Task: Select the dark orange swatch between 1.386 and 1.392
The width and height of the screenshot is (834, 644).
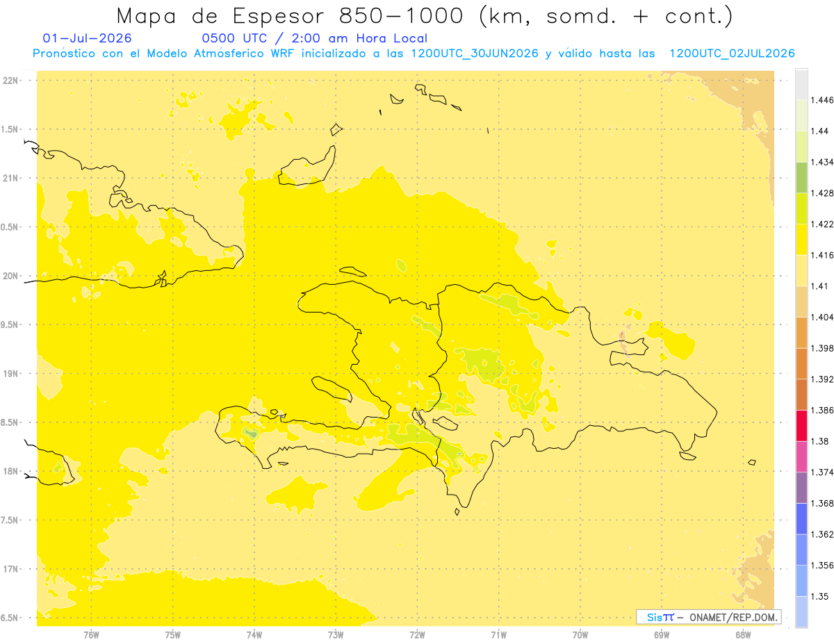Action: click(x=802, y=395)
